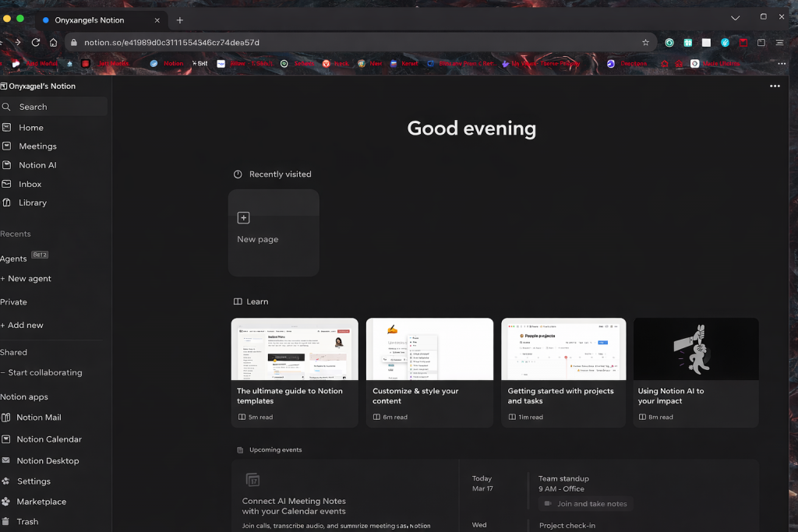Collapse the Notion apps section
798x532 pixels.
click(24, 396)
